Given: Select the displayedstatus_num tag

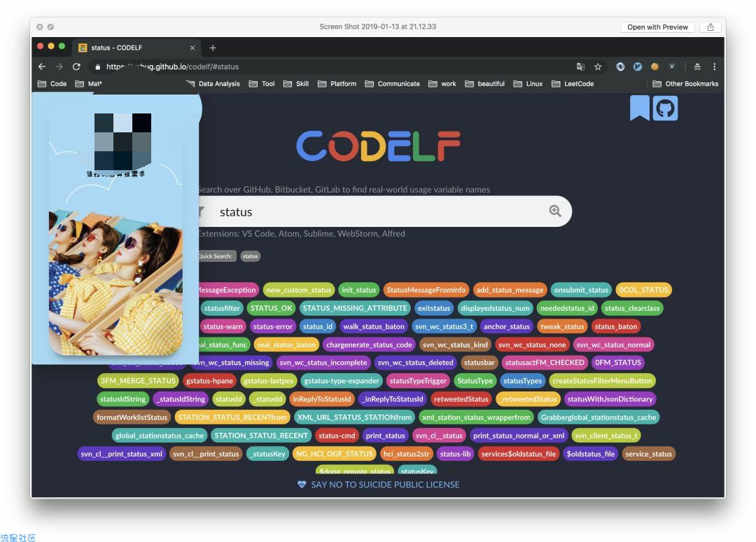Looking at the screenshot, I should [x=495, y=308].
